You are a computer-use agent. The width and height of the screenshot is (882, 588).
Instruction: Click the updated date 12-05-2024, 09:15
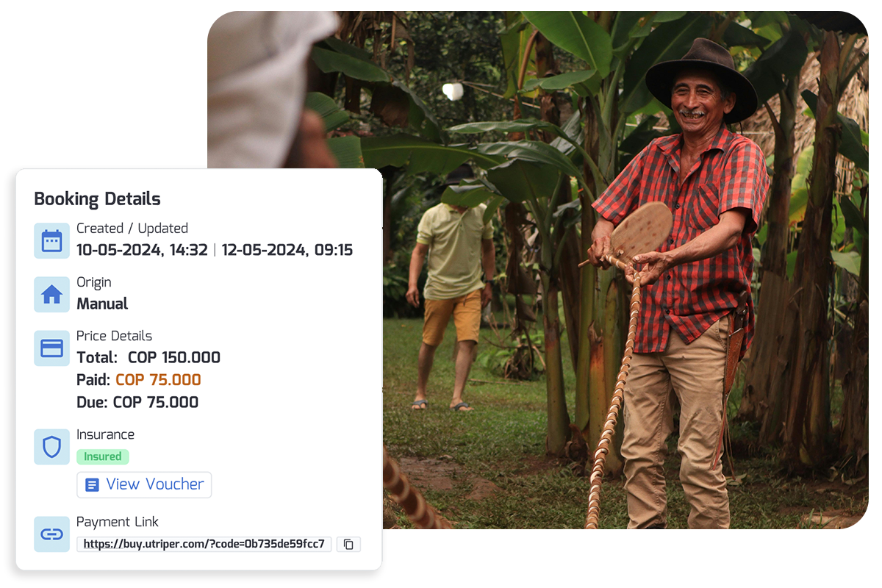point(287,250)
